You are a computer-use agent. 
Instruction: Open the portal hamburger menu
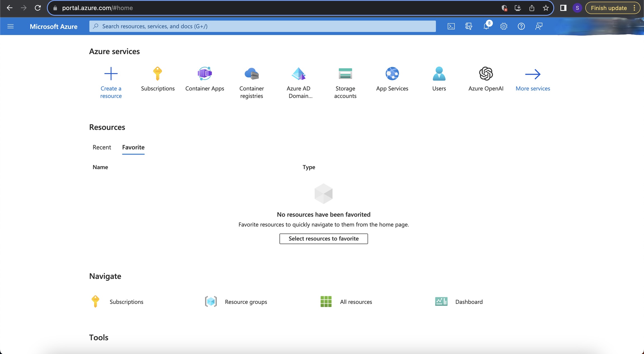point(10,26)
